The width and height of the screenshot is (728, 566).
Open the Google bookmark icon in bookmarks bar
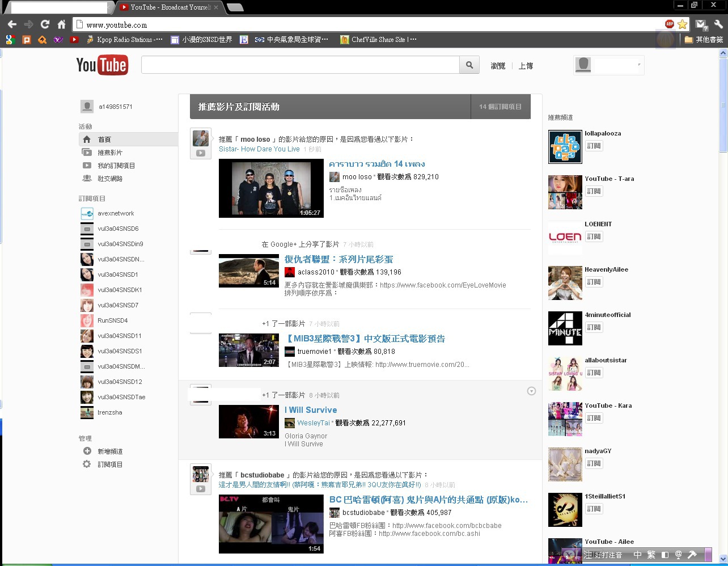click(10, 40)
